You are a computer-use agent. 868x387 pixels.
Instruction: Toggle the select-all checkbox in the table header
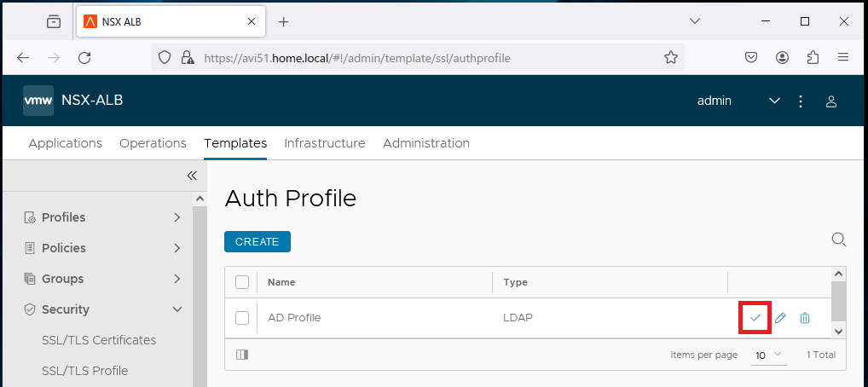point(242,282)
